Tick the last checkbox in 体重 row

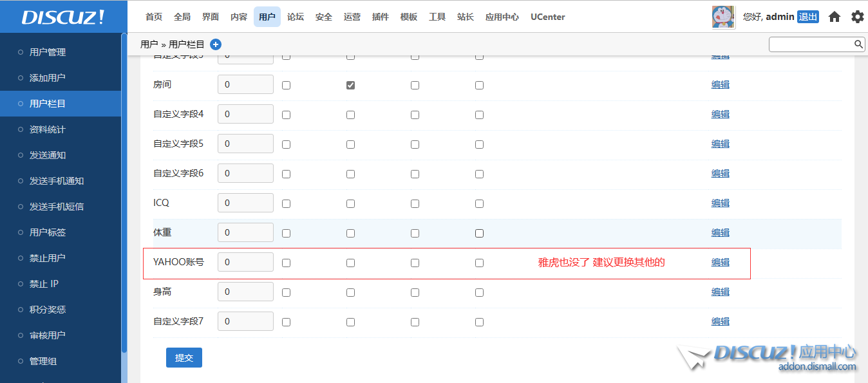point(479,233)
